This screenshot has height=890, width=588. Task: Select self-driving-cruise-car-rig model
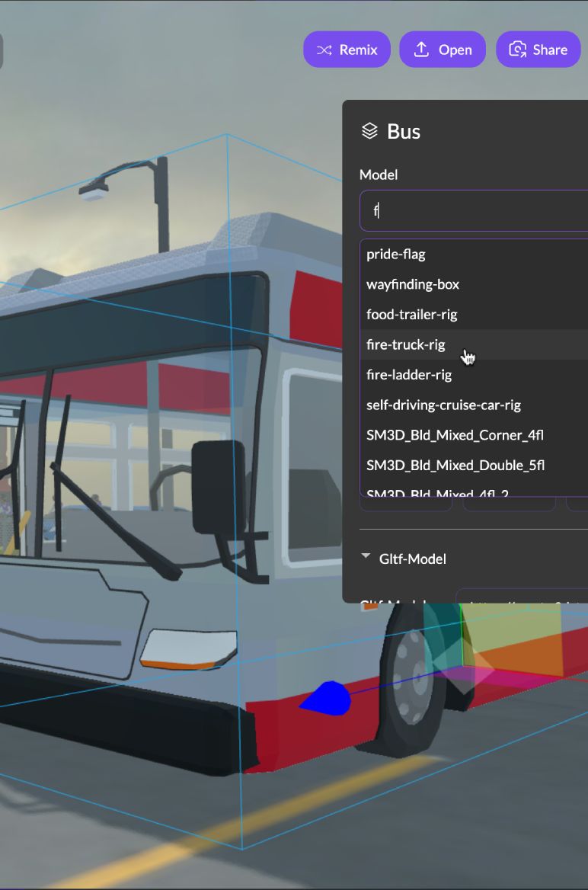[443, 405]
